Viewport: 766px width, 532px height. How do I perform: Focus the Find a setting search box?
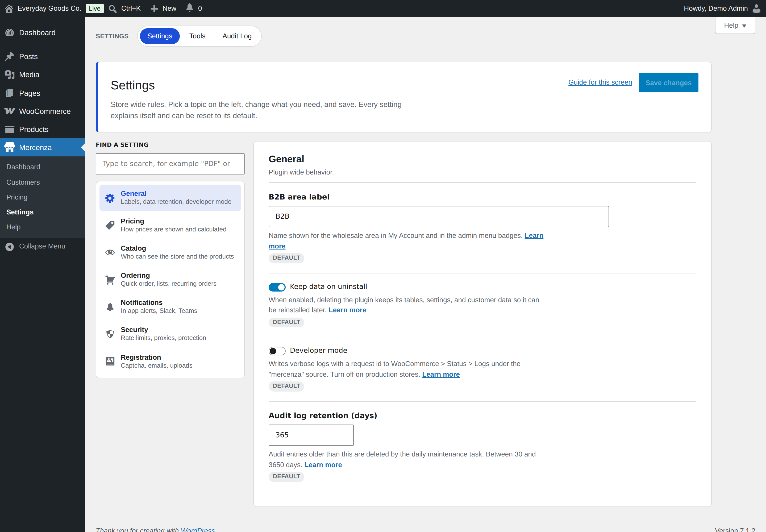click(x=170, y=164)
